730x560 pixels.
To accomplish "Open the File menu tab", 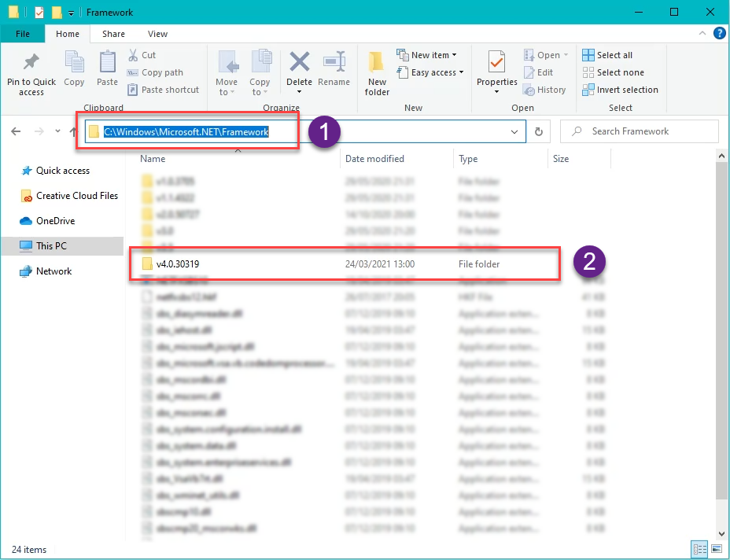I will click(x=22, y=34).
